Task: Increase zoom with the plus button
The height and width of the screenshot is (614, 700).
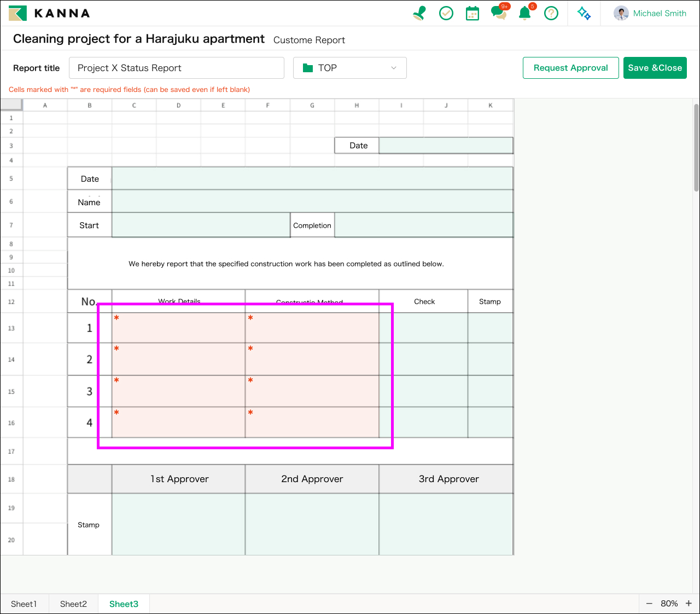Action: 689,603
